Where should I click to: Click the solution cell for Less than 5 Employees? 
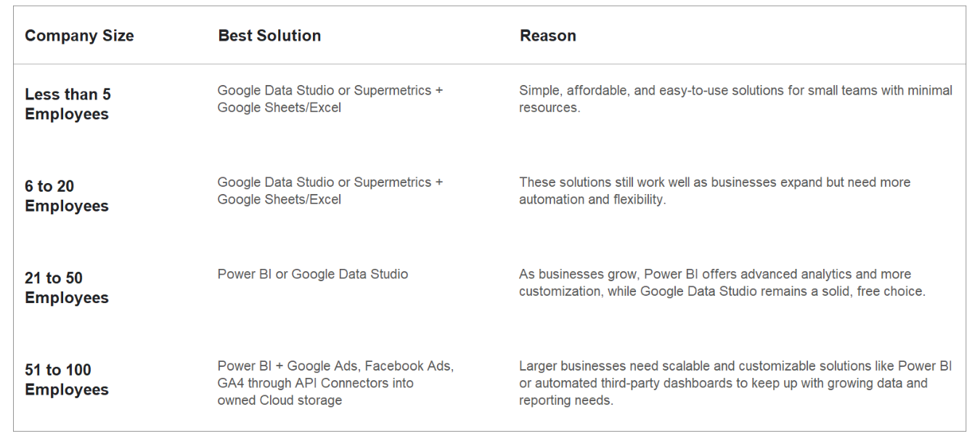coord(330,99)
